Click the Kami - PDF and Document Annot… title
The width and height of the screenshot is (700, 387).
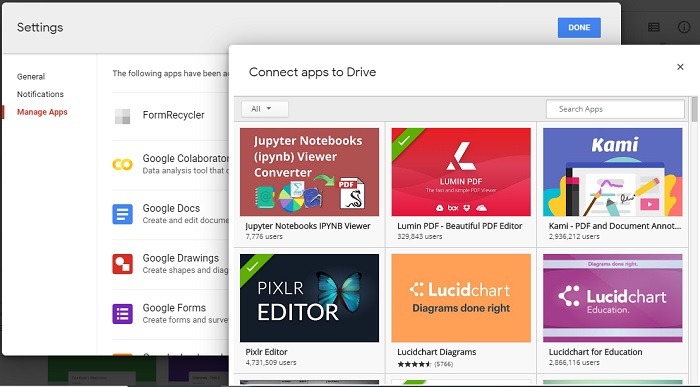(615, 226)
